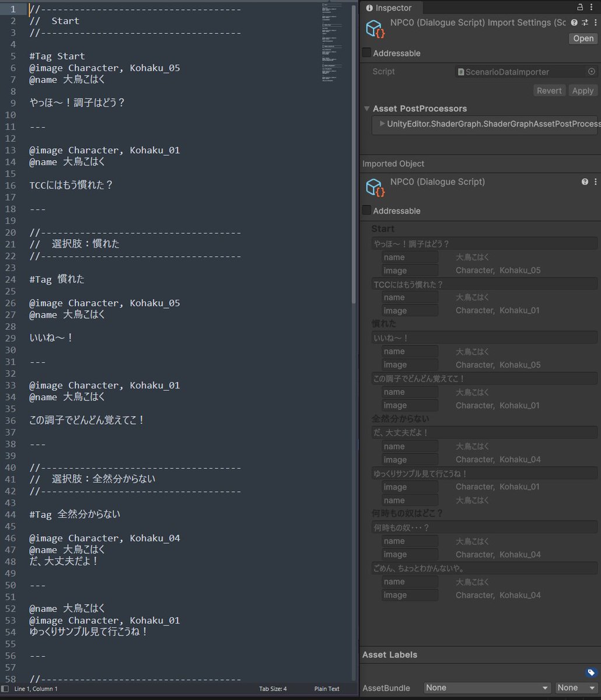Click the blue Asset Labels tag icon
The width and height of the screenshot is (601, 700).
click(x=591, y=673)
